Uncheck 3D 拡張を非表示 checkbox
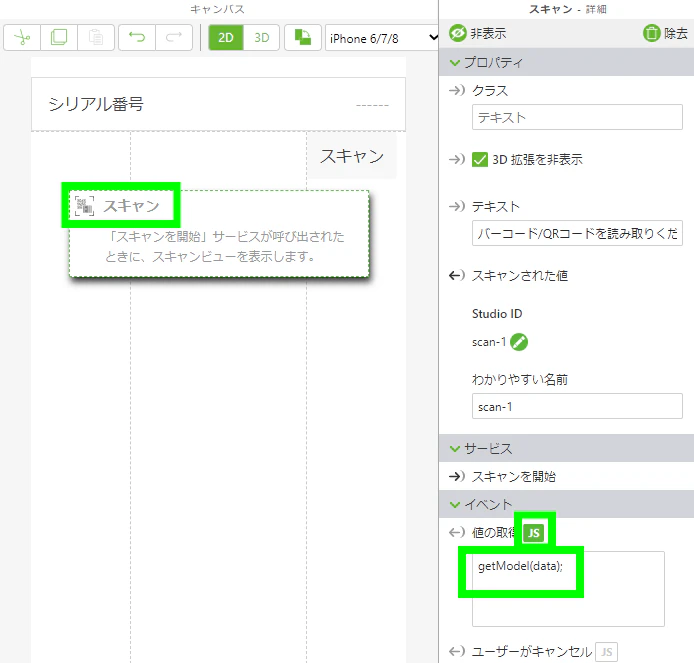 (x=480, y=159)
